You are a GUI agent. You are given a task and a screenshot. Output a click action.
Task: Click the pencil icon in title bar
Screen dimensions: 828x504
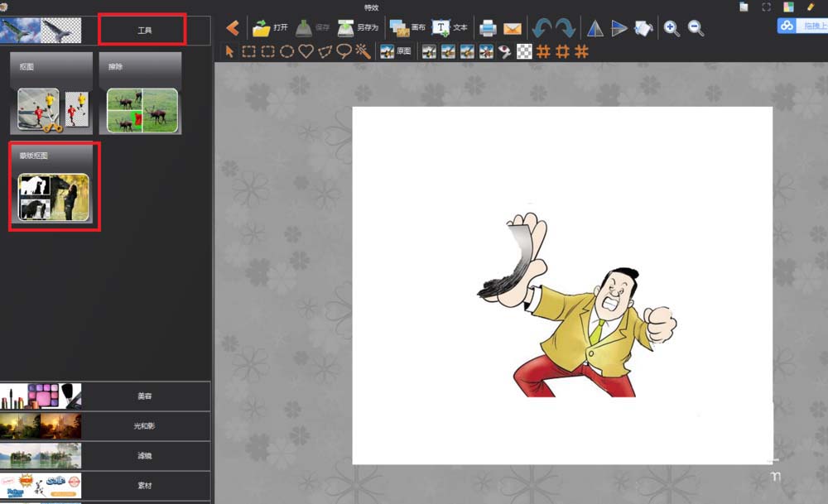click(x=811, y=7)
